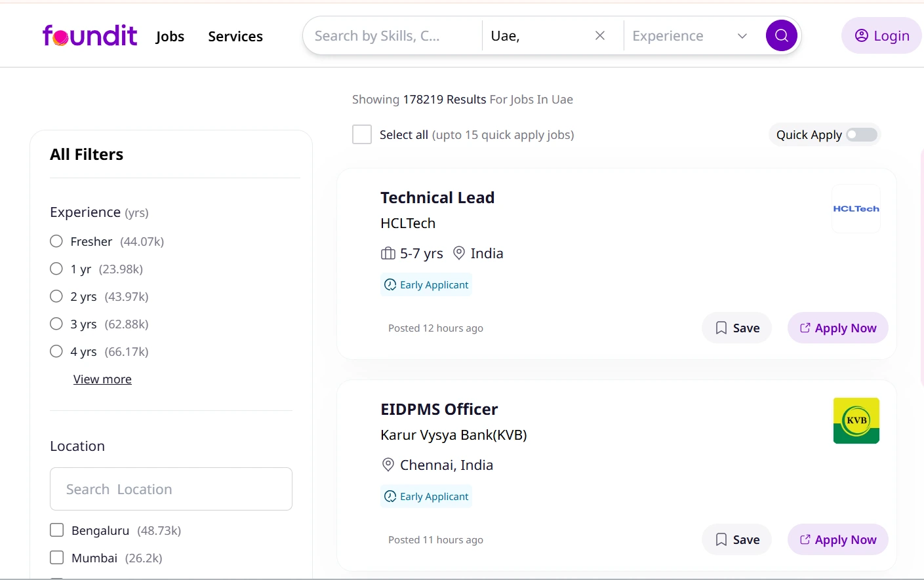Click 'Posted 12 hours ago' text
The height and width of the screenshot is (580, 924).
point(435,328)
